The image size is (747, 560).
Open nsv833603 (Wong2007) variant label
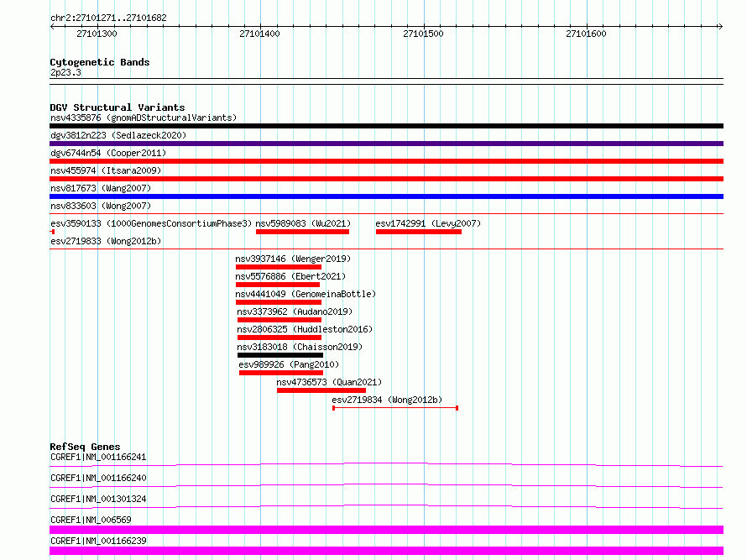coord(101,206)
